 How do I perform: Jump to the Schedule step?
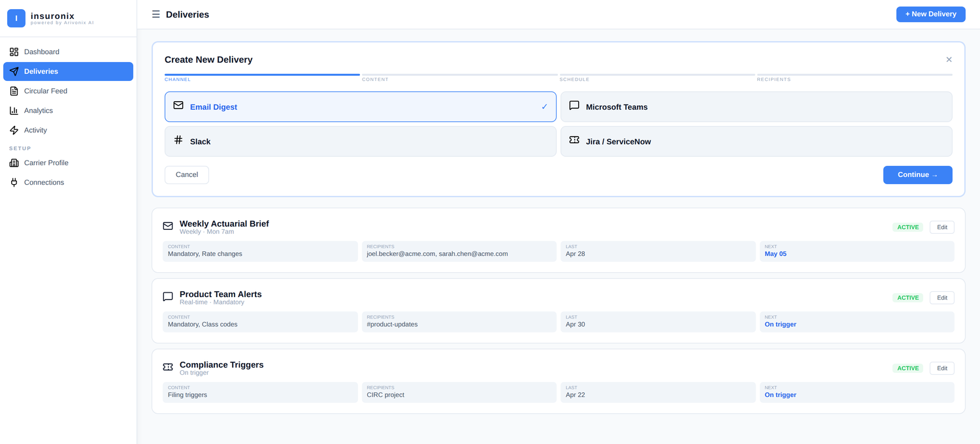[x=657, y=78]
